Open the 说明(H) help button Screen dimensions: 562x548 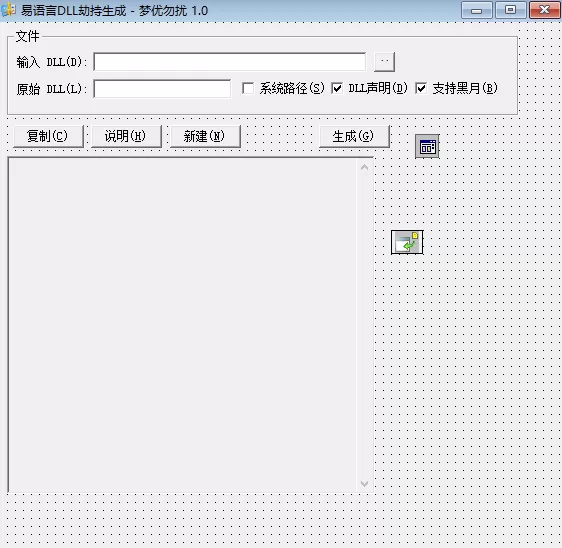(126, 136)
